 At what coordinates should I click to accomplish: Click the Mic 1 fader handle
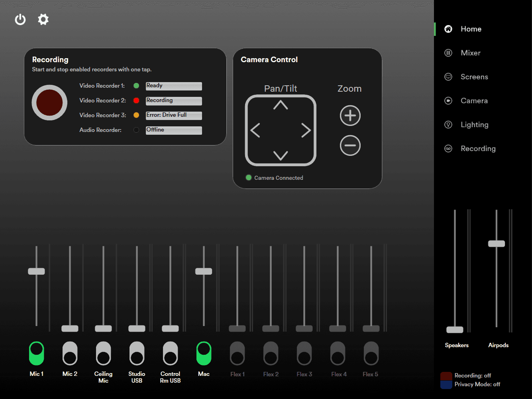(36, 271)
